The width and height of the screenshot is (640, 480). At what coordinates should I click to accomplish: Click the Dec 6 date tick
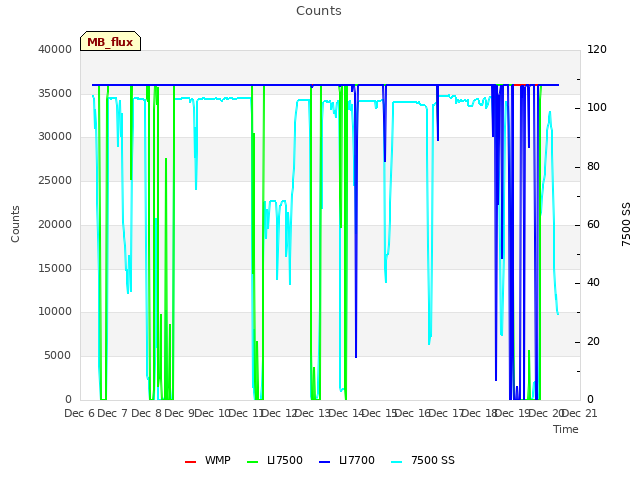tap(80, 413)
